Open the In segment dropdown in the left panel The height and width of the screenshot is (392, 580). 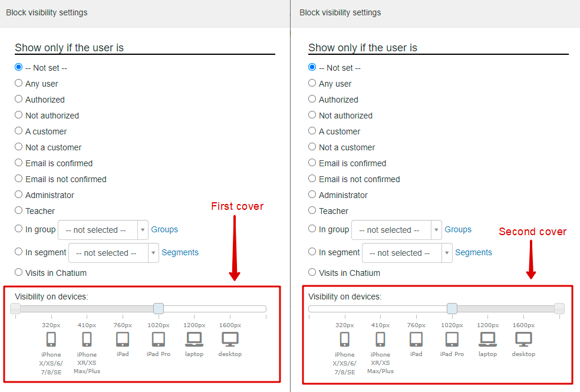coord(114,253)
